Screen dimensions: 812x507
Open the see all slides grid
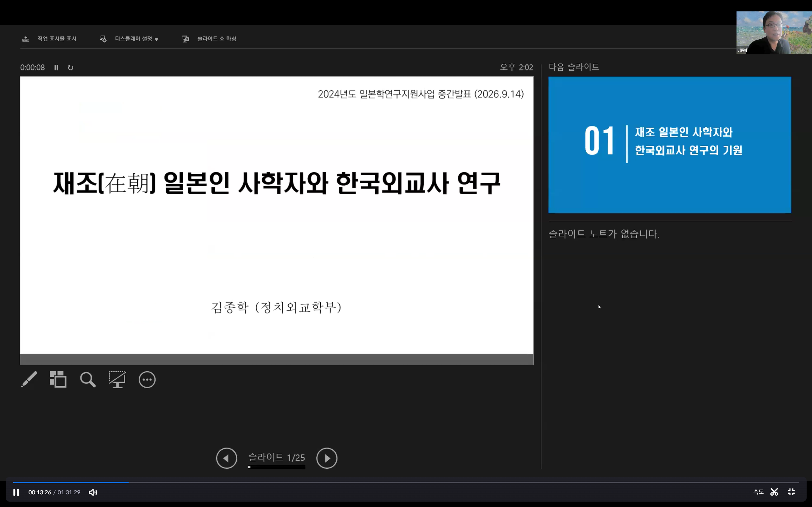pos(58,379)
